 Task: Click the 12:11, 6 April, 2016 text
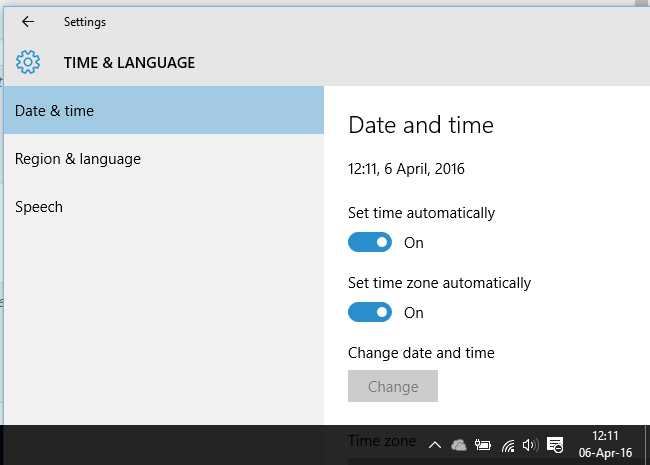coord(406,169)
